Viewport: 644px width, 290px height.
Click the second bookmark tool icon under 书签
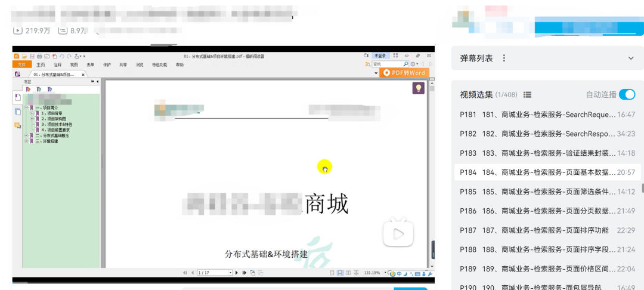point(39,89)
